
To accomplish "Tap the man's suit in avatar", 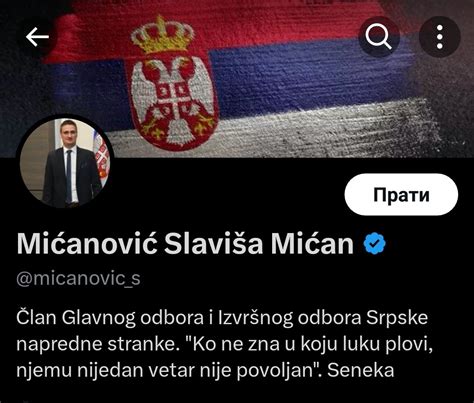I will point(72,177).
